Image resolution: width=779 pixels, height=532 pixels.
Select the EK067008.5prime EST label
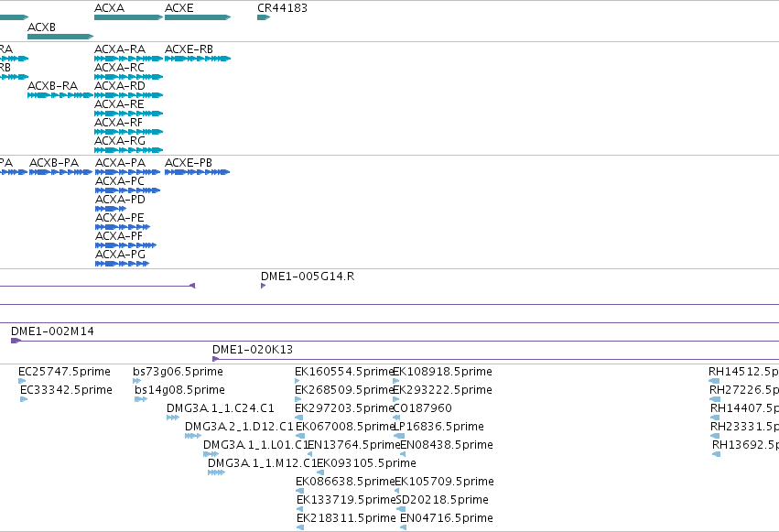(x=344, y=427)
